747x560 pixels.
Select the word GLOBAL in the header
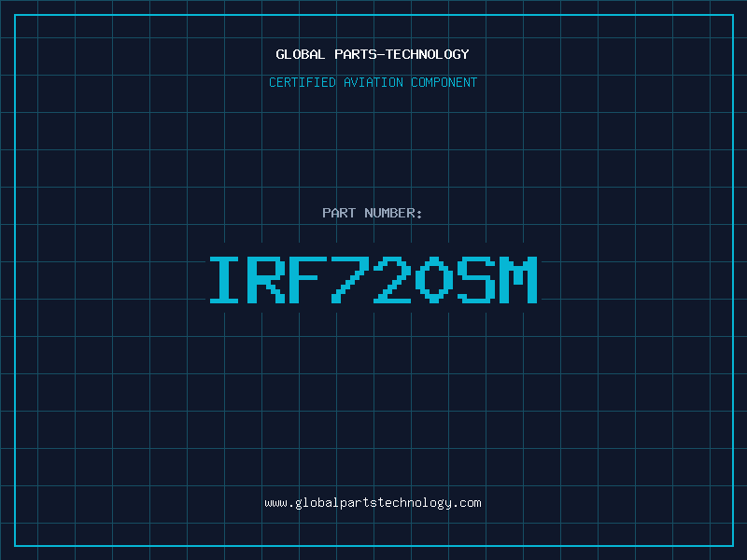(x=301, y=54)
